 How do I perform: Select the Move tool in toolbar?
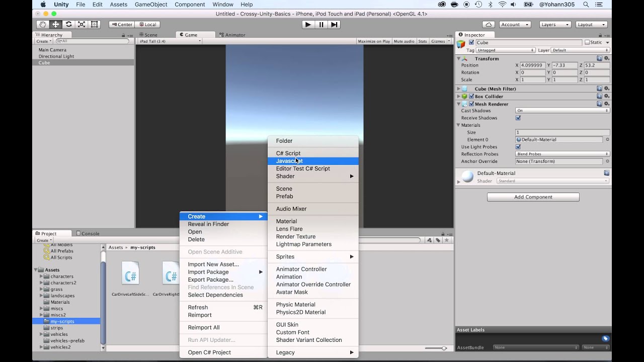tap(55, 24)
